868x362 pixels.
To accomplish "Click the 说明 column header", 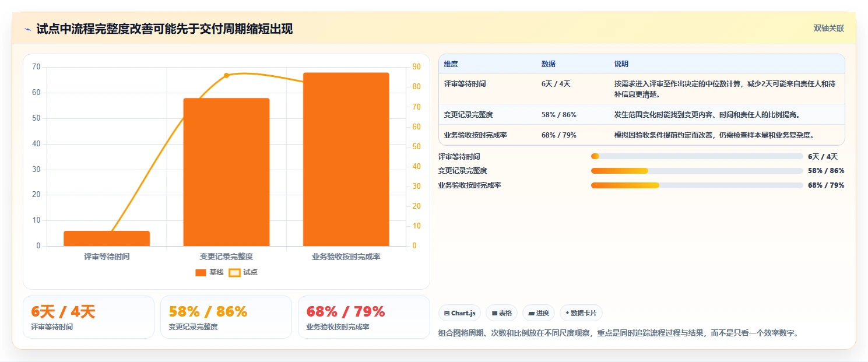I will (x=621, y=64).
